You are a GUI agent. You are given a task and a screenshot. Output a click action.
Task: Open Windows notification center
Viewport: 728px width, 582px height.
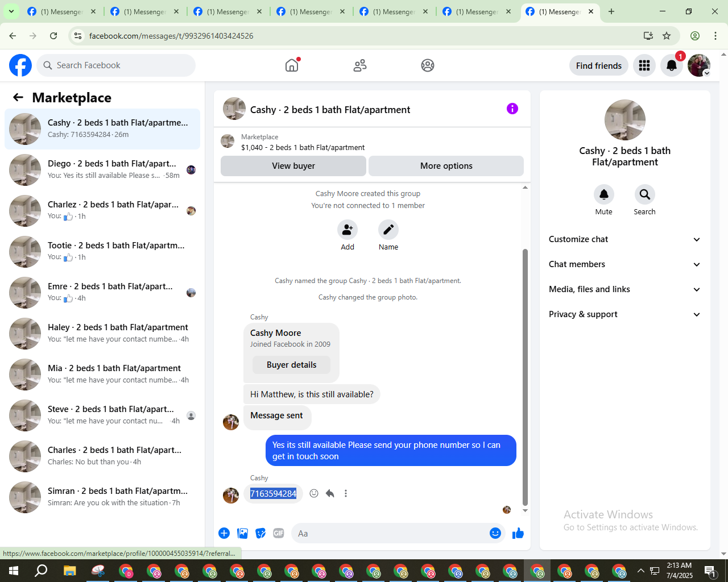pyautogui.click(x=710, y=571)
